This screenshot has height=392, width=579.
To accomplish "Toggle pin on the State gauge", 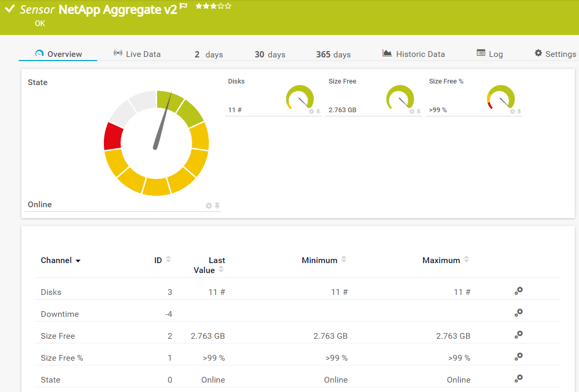I will [x=217, y=206].
